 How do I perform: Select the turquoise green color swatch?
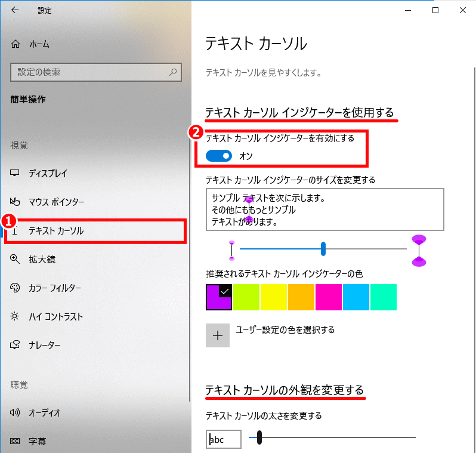(x=384, y=297)
